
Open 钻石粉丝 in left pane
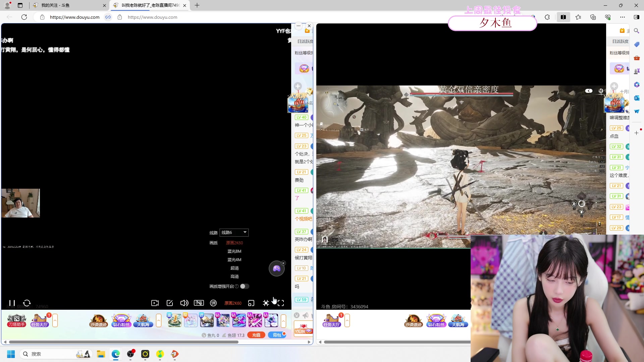121,320
